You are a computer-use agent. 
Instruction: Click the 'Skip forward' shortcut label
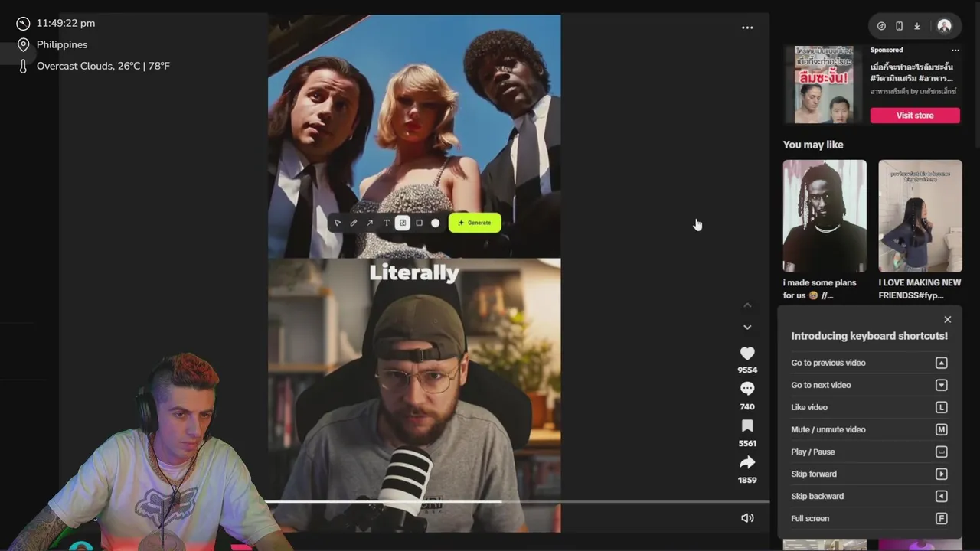[814, 474]
